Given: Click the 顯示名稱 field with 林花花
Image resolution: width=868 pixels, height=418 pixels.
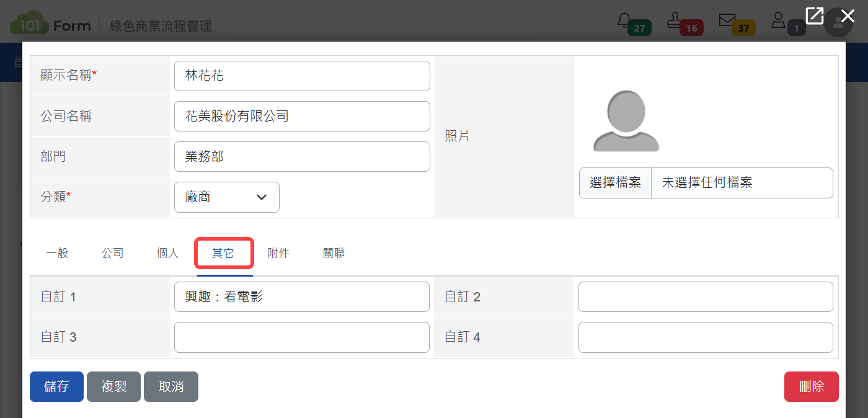Looking at the screenshot, I should click(302, 76).
